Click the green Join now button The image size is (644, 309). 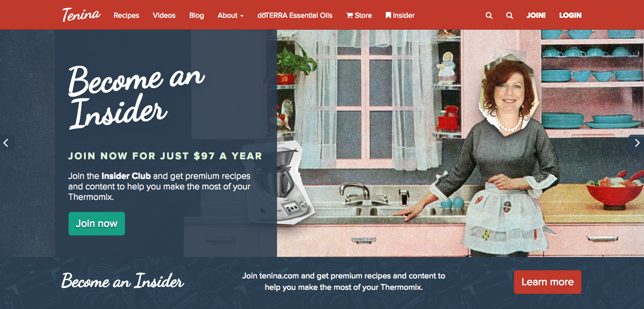tap(97, 224)
